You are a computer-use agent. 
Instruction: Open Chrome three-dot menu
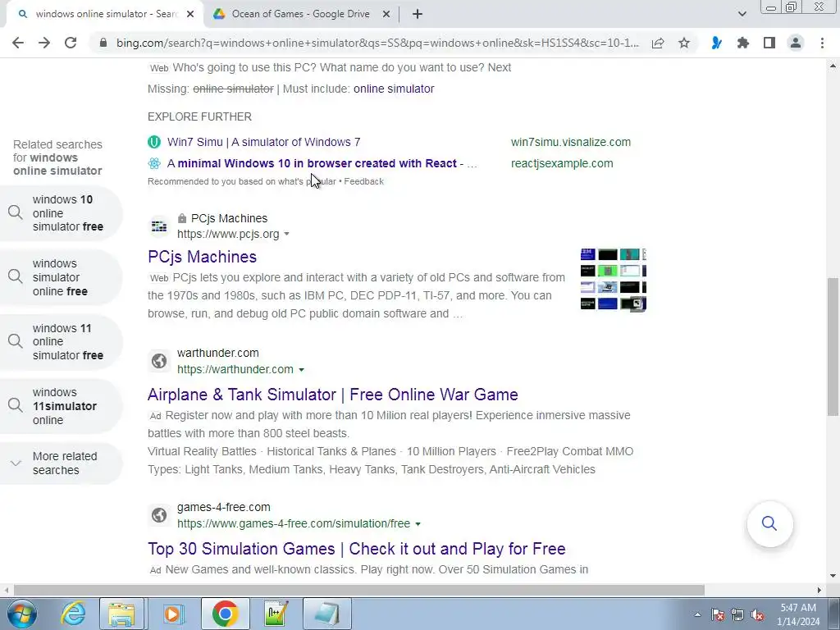pyautogui.click(x=822, y=43)
